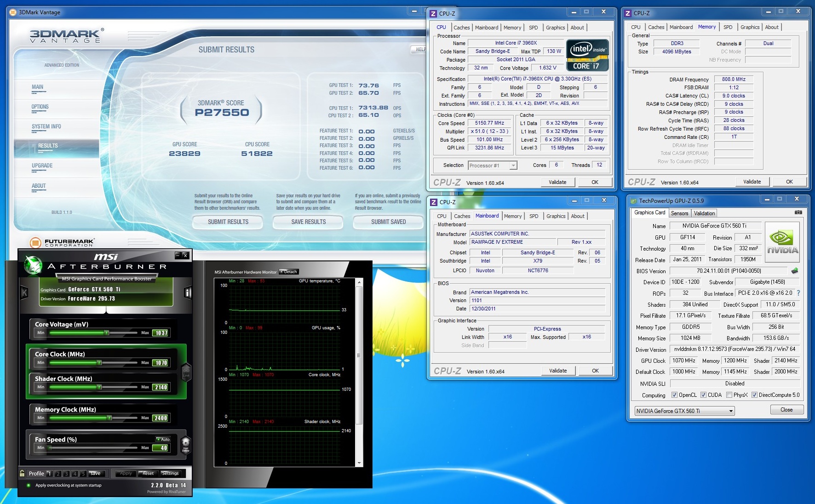Click the SUBMIT RESULTS button
The image size is (815, 504).
(228, 222)
